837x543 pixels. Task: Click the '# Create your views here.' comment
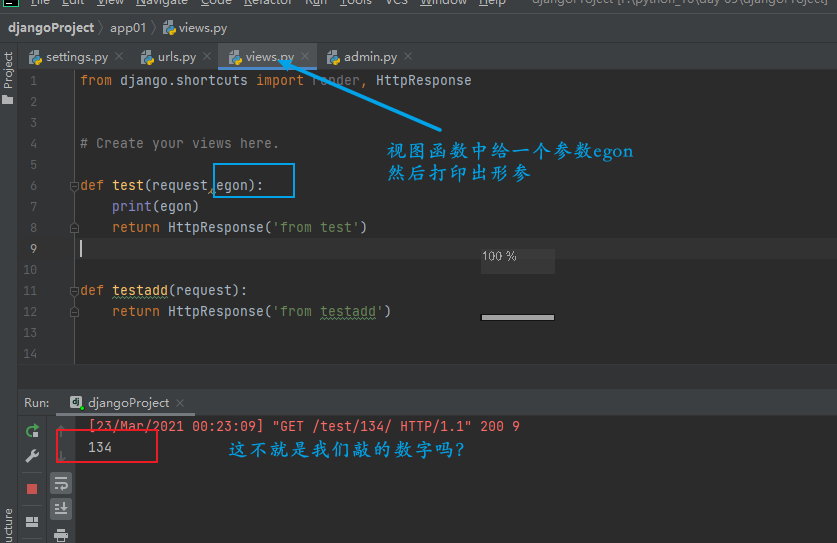(x=179, y=144)
